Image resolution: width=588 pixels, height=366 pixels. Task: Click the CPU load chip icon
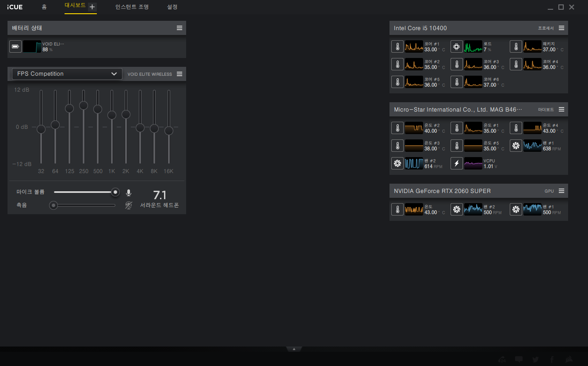click(457, 46)
